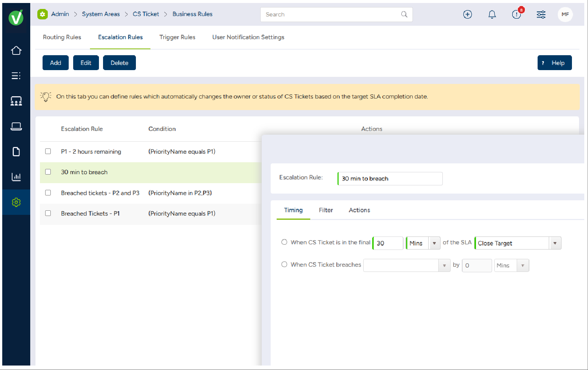The height and width of the screenshot is (370, 588).
Task: Open the sliders settings icon
Action: pyautogui.click(x=541, y=14)
